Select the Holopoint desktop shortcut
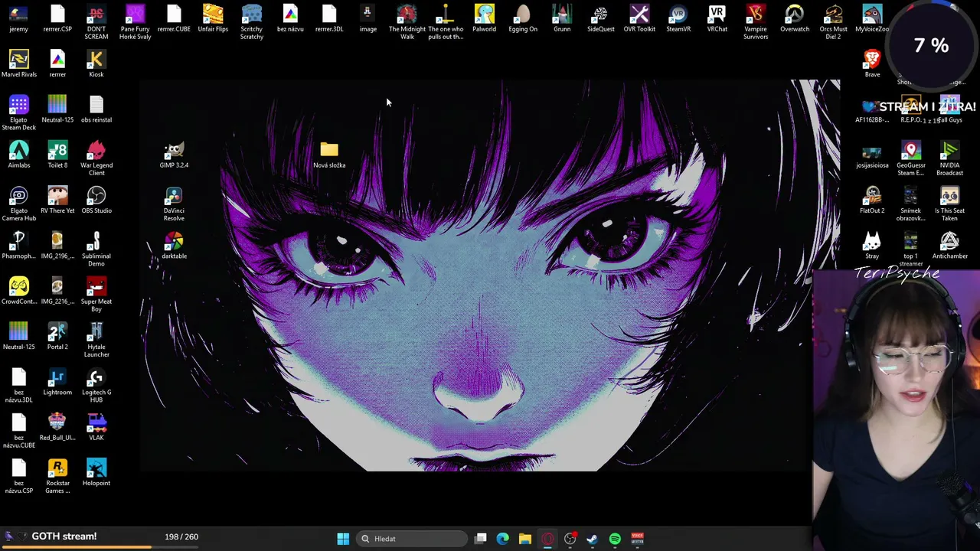 coord(96,473)
